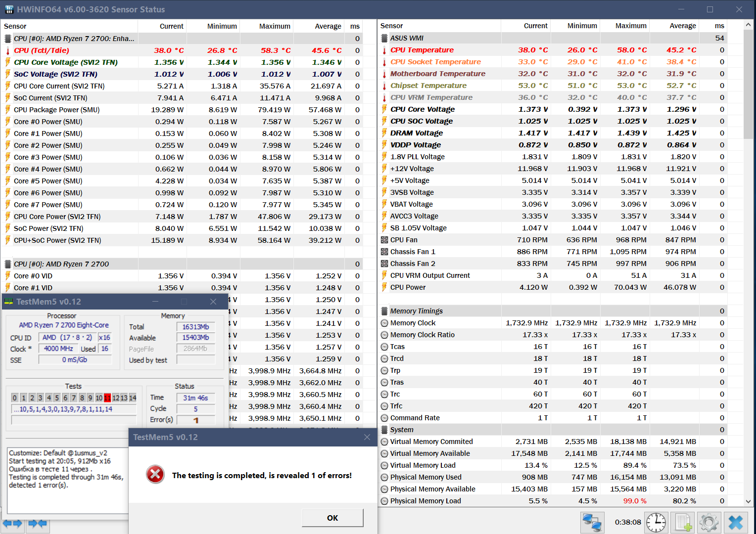756x534 pixels.
Task: Click the network remote monitoring icon in HWiNFO
Action: 592,522
